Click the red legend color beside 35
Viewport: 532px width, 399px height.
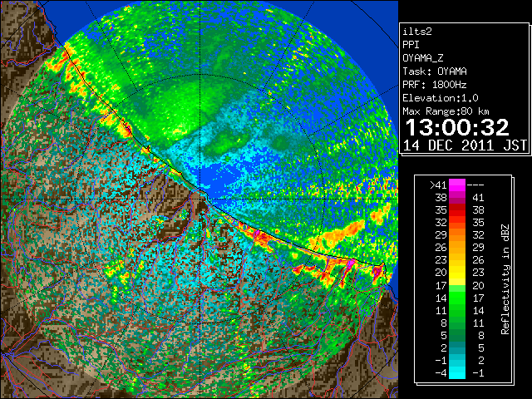click(457, 210)
